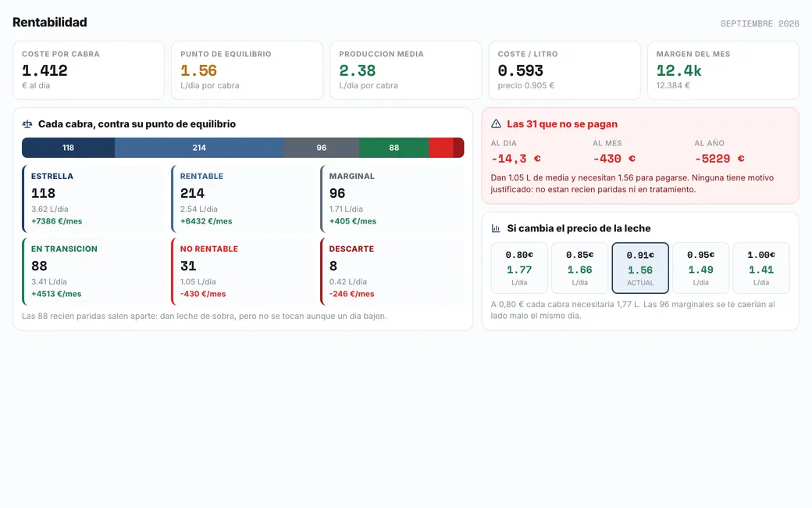This screenshot has width=812, height=508.
Task: Select the 1.00€ price scenario
Action: [761, 268]
